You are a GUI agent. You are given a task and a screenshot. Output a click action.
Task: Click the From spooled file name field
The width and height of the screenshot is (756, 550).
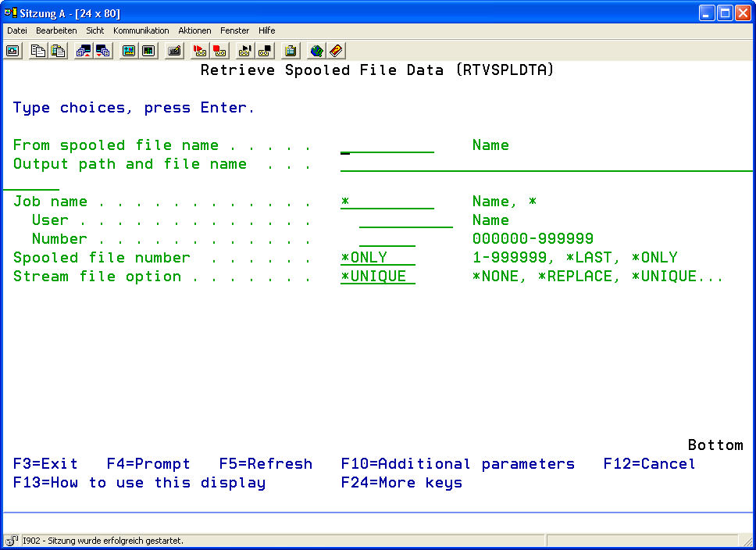pyautogui.click(x=387, y=146)
